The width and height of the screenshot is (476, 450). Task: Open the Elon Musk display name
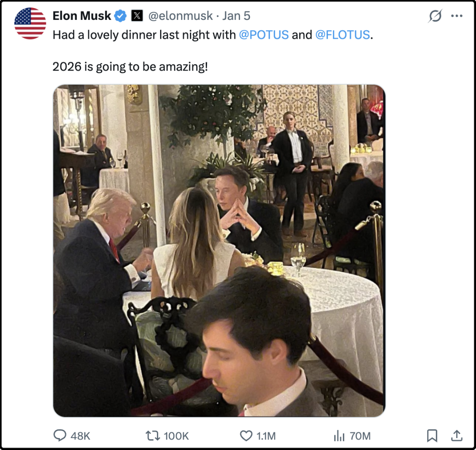(x=82, y=16)
